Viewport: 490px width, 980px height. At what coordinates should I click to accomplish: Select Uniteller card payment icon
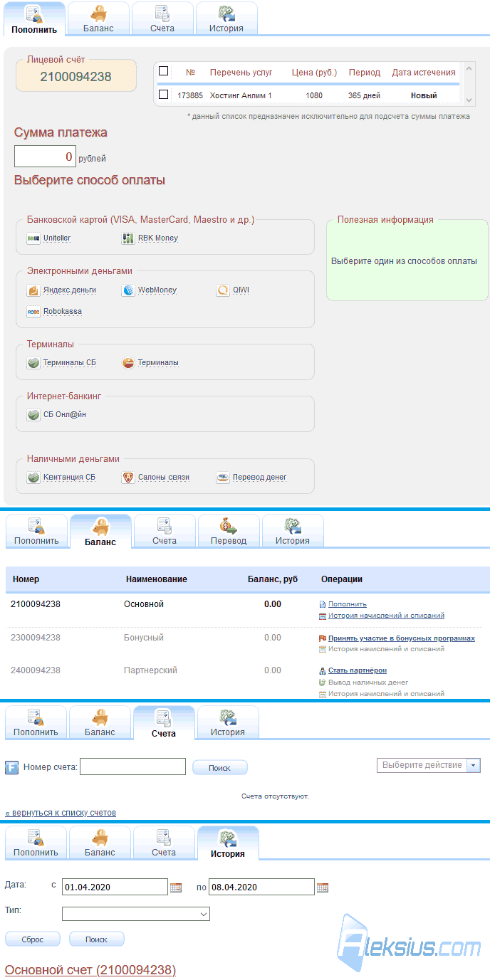(x=33, y=238)
